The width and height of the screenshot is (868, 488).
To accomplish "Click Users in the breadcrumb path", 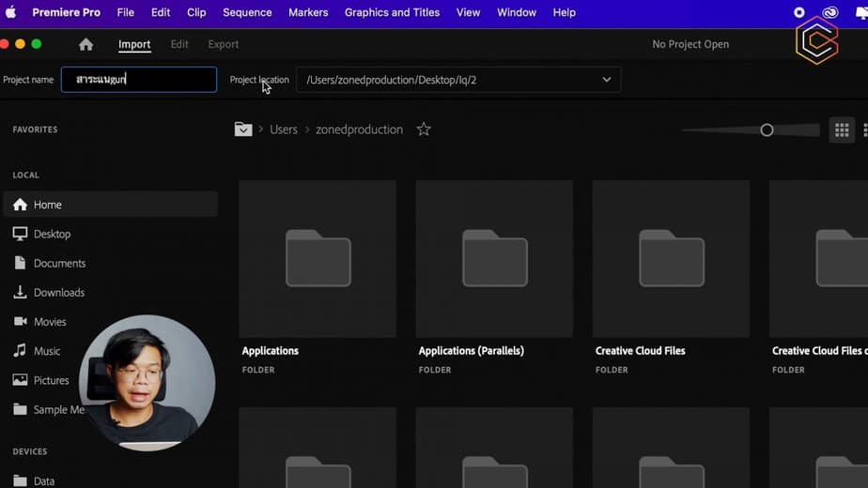I will [x=284, y=129].
